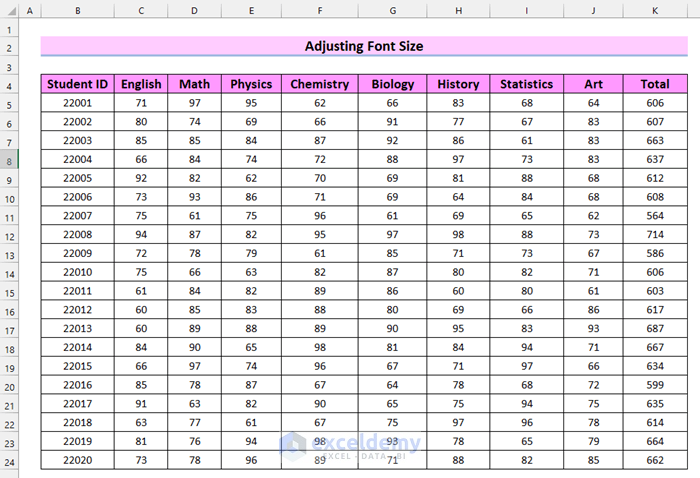Select Total cell 635

coord(655,403)
